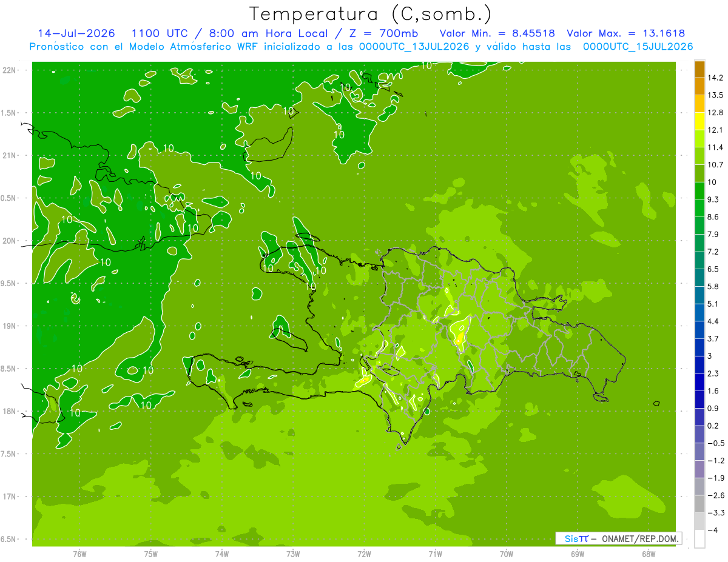
Task: Click the '70W' longitude axis label
Action: pos(507,554)
